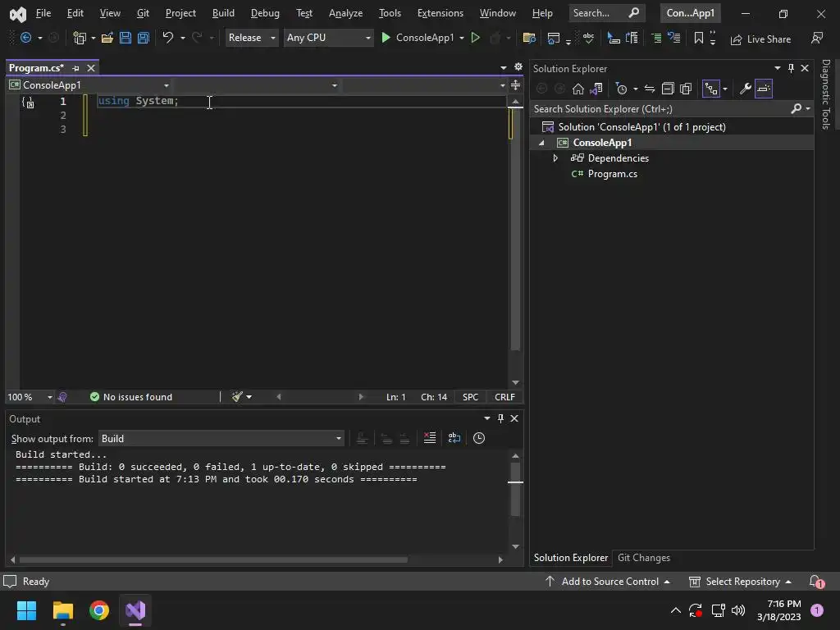This screenshot has width=840, height=630.
Task: Open the Build menu
Action: [x=223, y=13]
